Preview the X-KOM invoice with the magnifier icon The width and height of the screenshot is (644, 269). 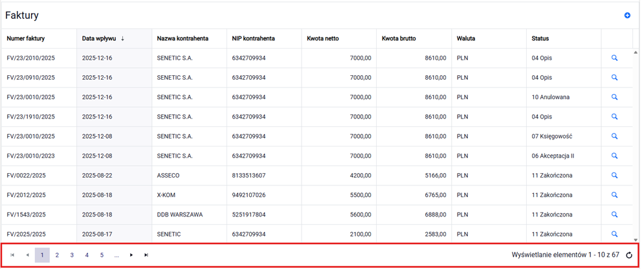click(x=614, y=195)
